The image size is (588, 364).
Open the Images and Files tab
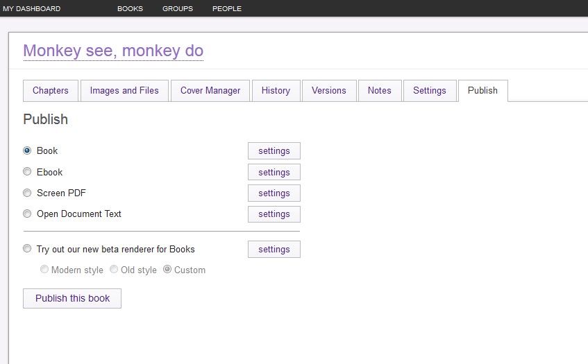[124, 91]
